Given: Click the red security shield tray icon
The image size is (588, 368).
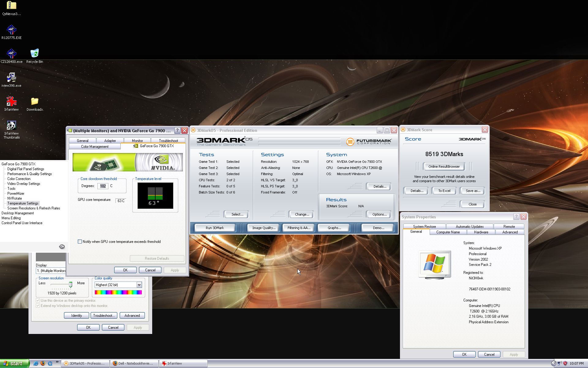Looking at the screenshot, I should tap(565, 363).
